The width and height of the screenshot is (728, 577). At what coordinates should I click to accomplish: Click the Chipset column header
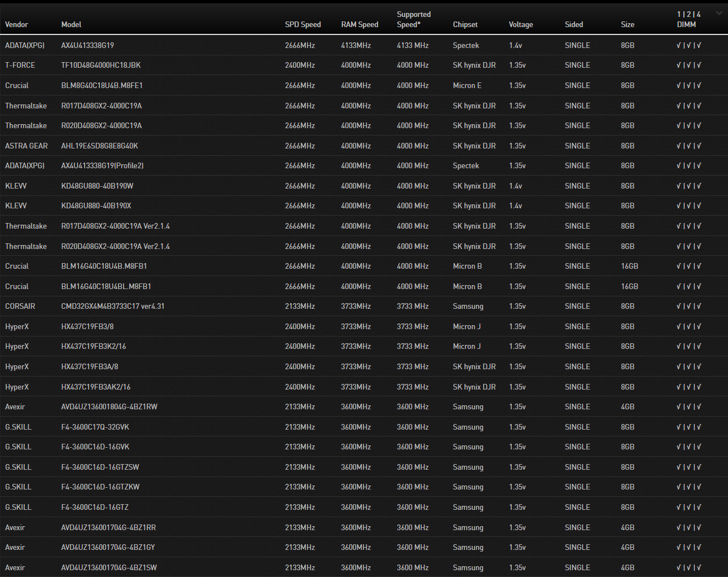[x=465, y=24]
